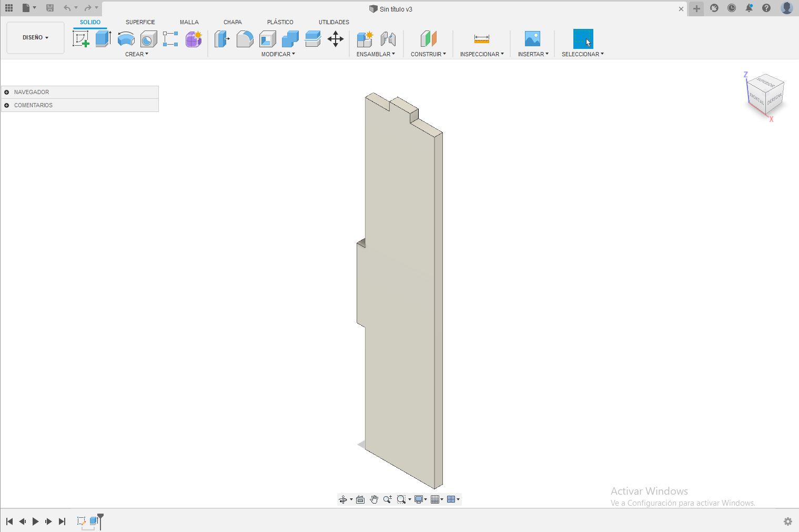Switch to the MALLA tab

[189, 22]
